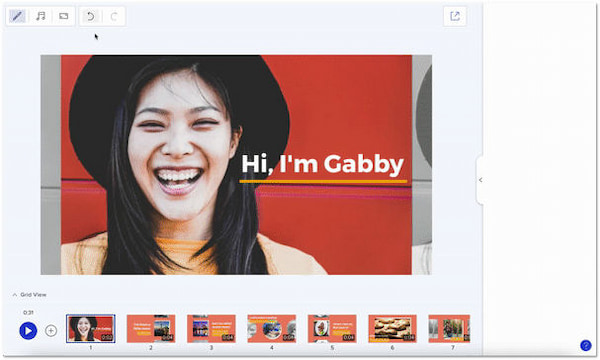The width and height of the screenshot is (600, 360).
Task: Play the video preview
Action: tap(28, 331)
